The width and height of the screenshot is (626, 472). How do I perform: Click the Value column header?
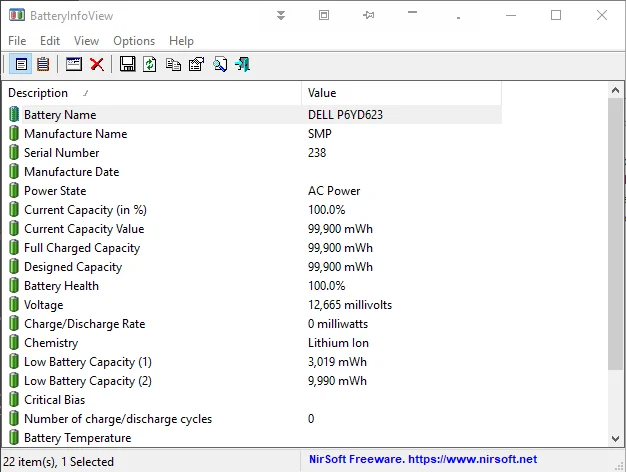tap(400, 93)
